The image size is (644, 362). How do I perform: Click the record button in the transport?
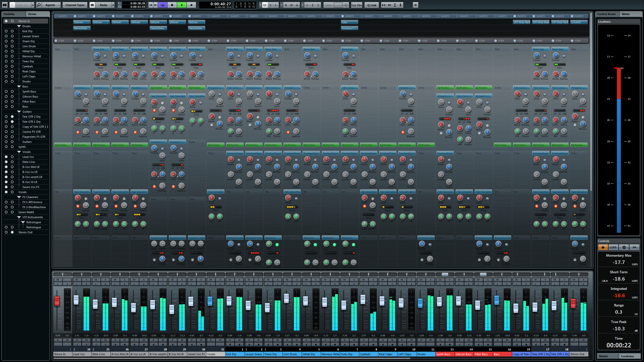[x=191, y=5]
